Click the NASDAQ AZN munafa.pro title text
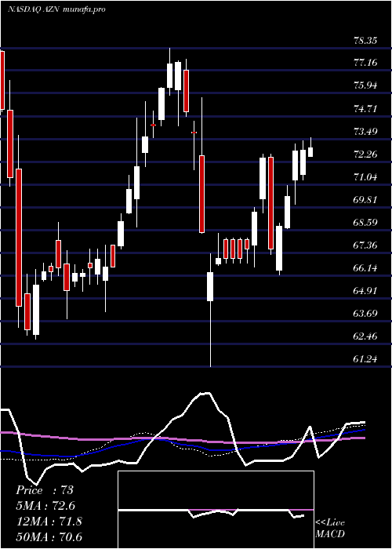The image size is (392, 549). tap(56, 9)
